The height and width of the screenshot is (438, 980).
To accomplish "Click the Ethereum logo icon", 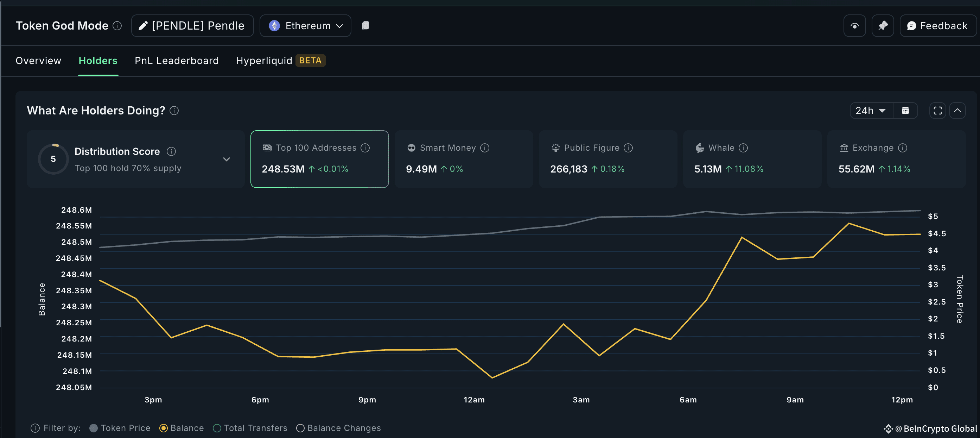I will coord(274,26).
